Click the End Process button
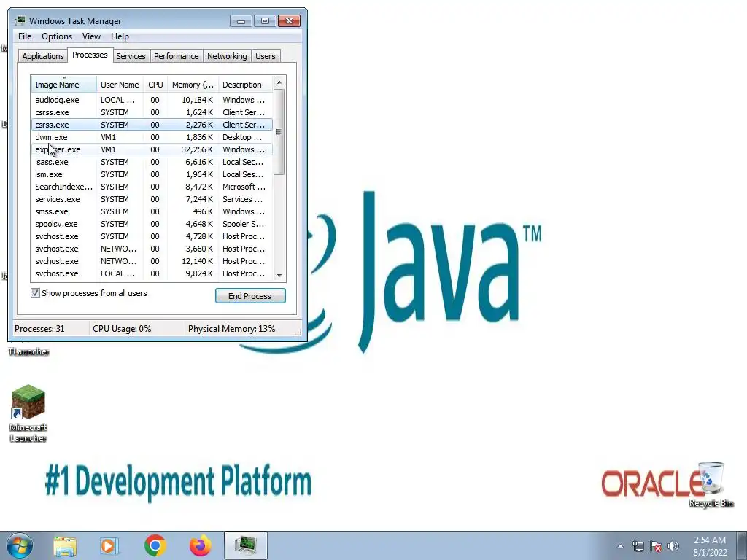 (x=250, y=296)
